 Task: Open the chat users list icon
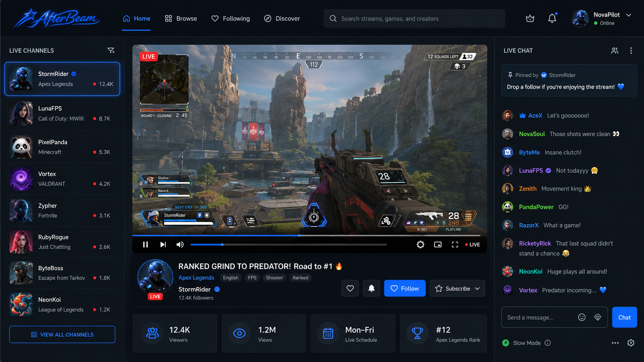click(615, 50)
